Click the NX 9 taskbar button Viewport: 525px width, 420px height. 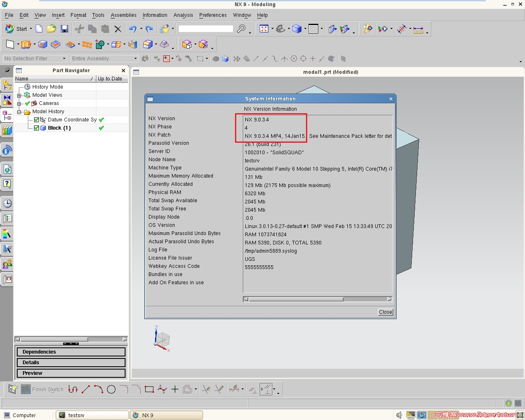click(167, 415)
